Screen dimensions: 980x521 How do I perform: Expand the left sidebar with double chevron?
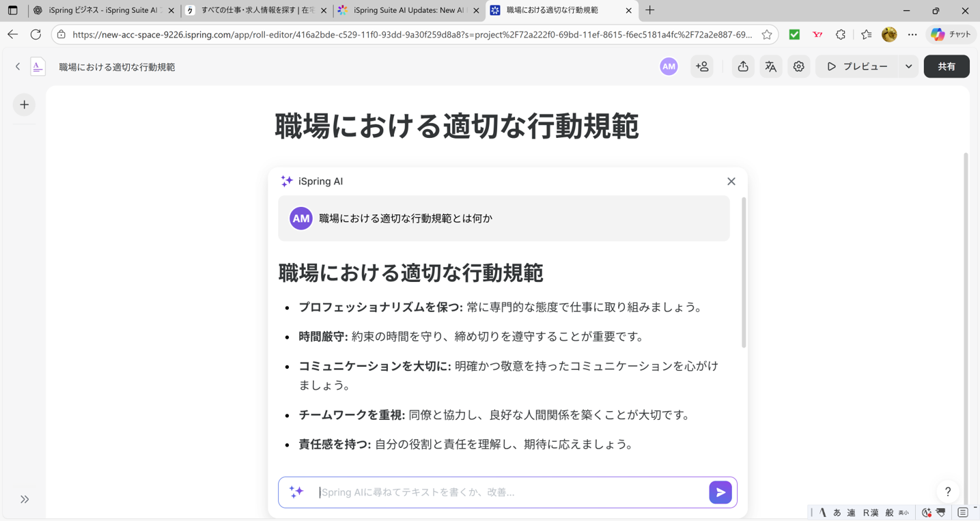pyautogui.click(x=25, y=499)
